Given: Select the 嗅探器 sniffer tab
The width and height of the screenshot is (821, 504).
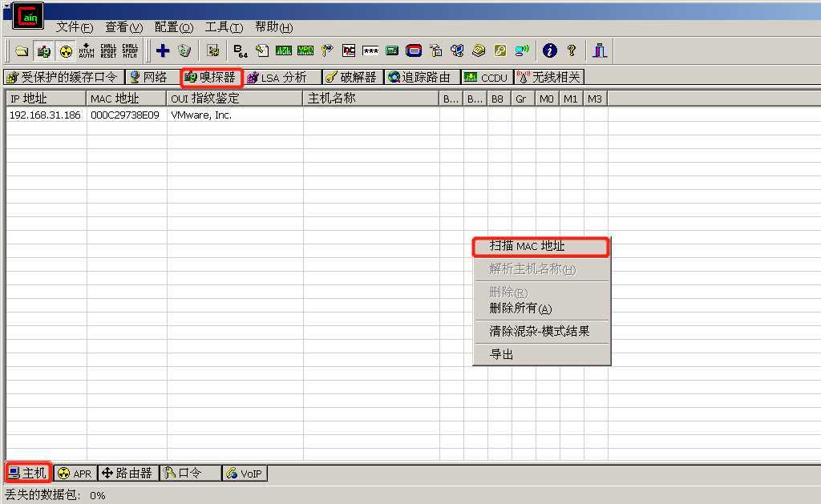Looking at the screenshot, I should 211,78.
